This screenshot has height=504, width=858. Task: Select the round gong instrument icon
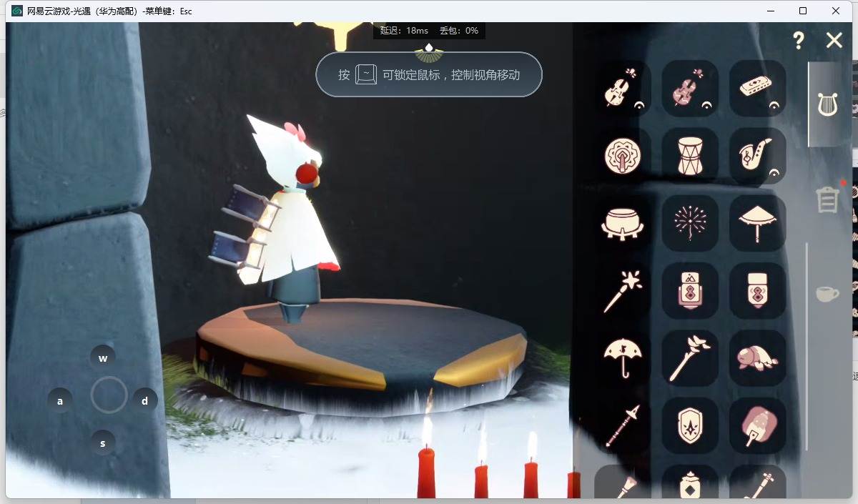tap(621, 156)
